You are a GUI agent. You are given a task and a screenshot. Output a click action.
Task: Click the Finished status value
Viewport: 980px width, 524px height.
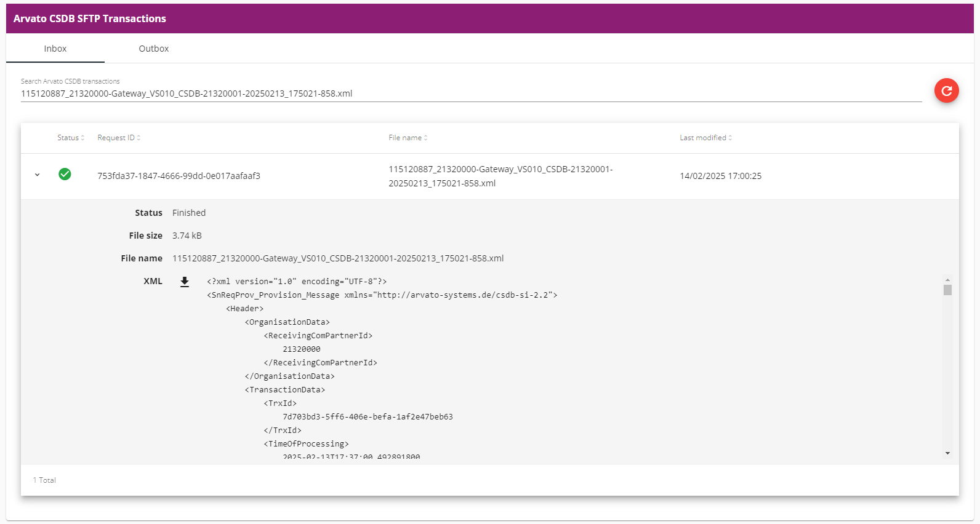click(x=189, y=213)
